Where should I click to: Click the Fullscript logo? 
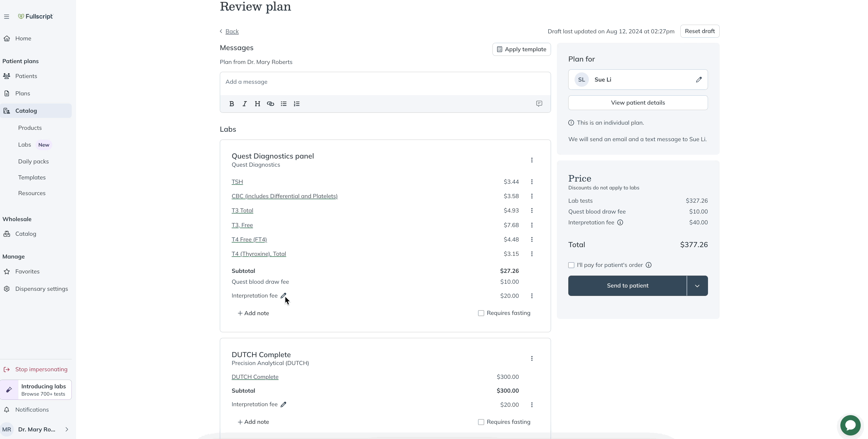[35, 16]
